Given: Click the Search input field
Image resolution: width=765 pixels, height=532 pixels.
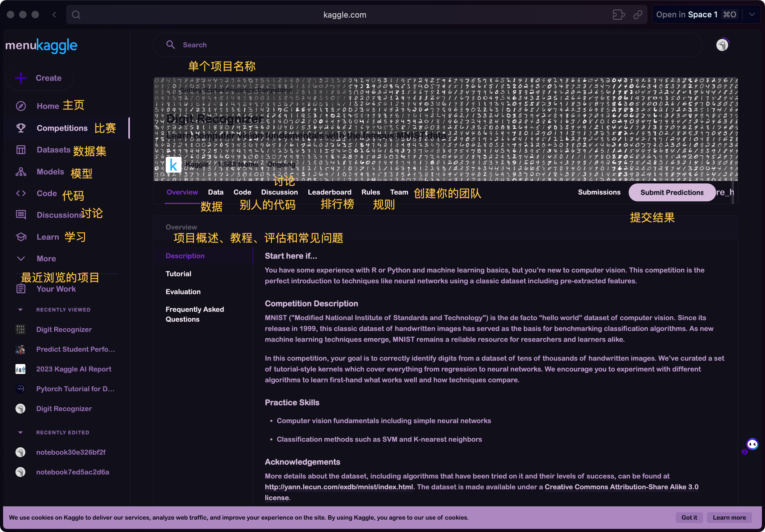Looking at the screenshot, I should tap(427, 45).
